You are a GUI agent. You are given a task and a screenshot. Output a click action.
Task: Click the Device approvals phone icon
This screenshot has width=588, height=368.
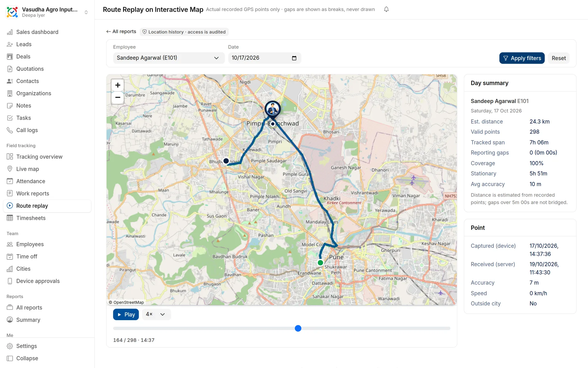pyautogui.click(x=10, y=281)
